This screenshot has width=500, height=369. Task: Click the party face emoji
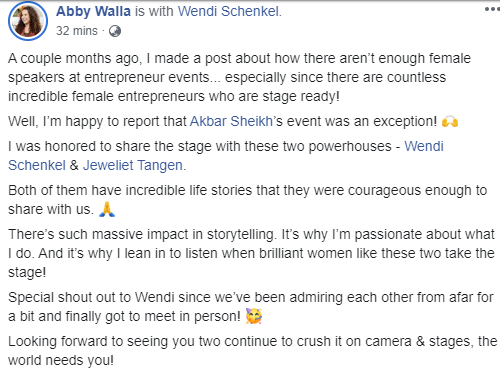click(x=254, y=316)
